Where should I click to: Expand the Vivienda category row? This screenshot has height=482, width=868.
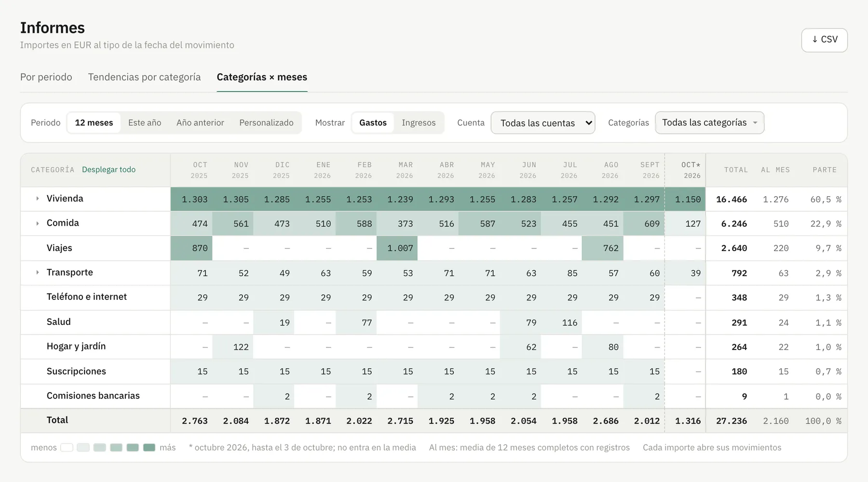pyautogui.click(x=37, y=199)
